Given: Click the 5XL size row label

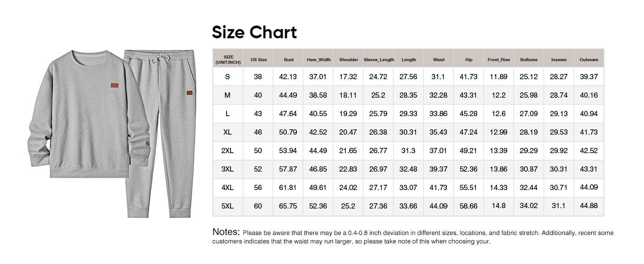Looking at the screenshot, I should point(227,206).
